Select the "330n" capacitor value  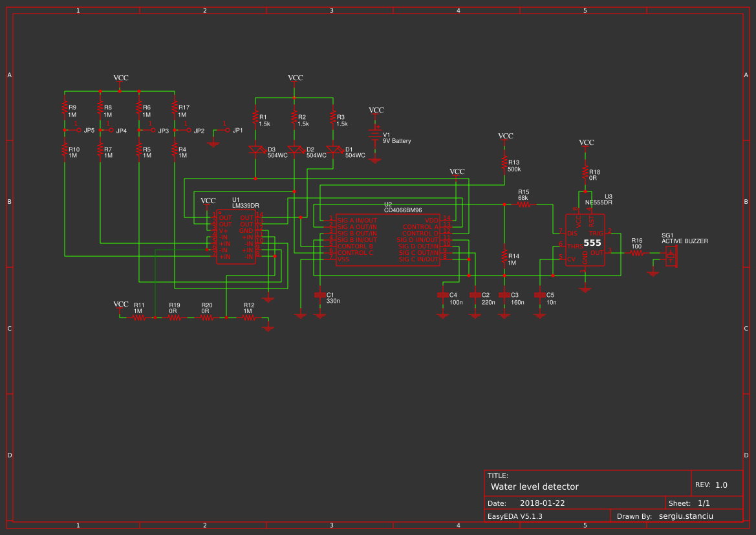coord(332,301)
